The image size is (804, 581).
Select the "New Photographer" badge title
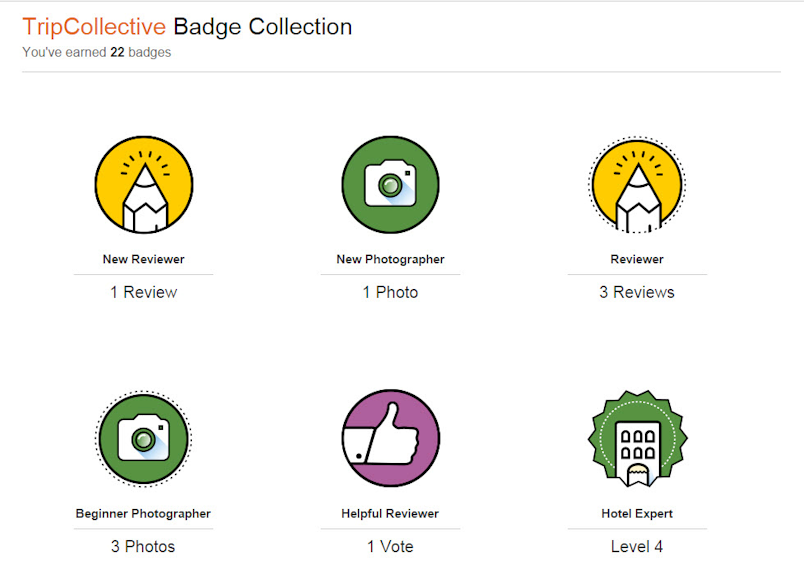click(390, 259)
